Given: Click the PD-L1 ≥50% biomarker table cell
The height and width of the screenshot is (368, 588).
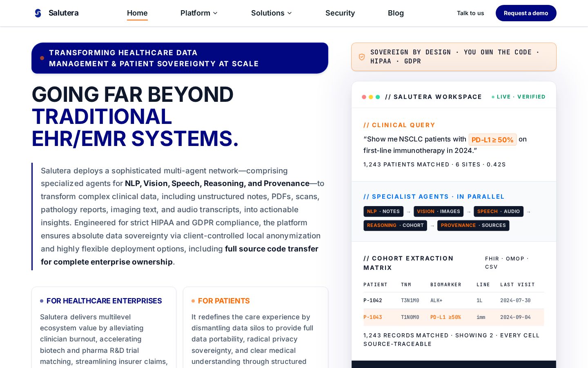Looking at the screenshot, I should [x=445, y=317].
